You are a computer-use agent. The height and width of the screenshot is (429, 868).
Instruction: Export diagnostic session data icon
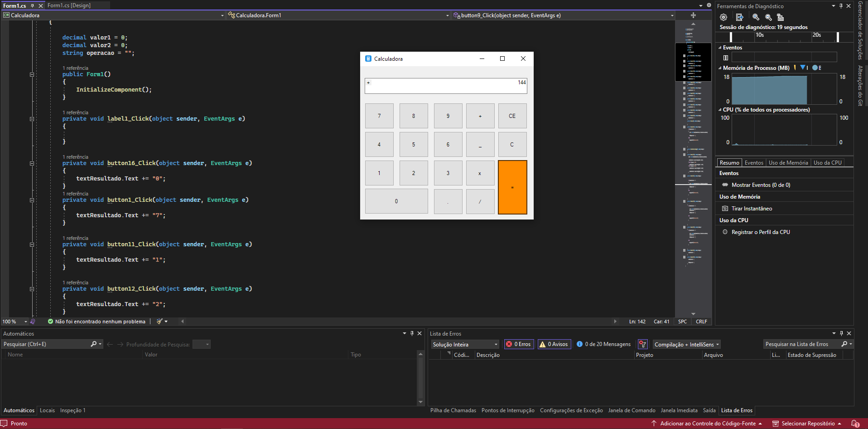(x=739, y=17)
